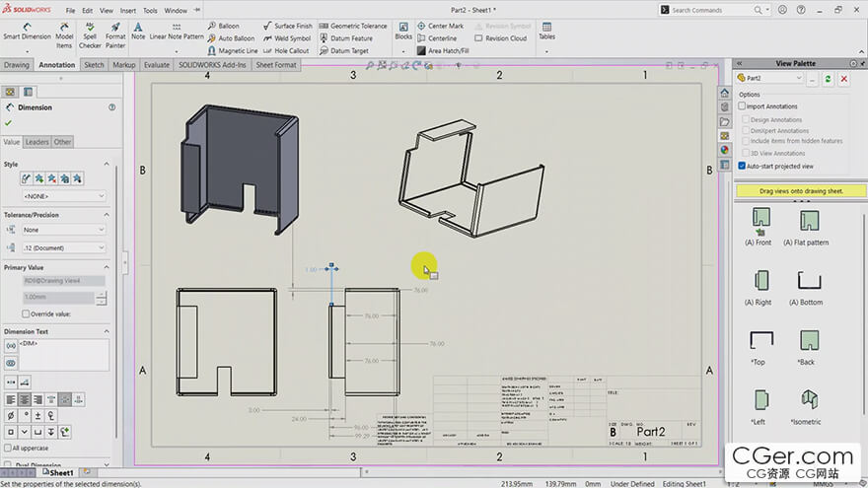Expand the tolerance type None dropdown
868x488 pixels.
62,229
